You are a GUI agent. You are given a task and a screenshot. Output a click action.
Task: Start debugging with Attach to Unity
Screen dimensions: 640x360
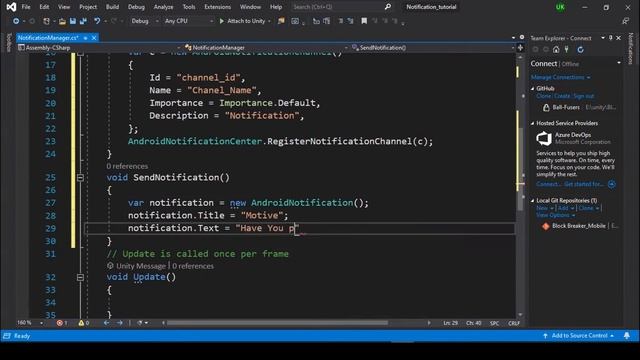pyautogui.click(x=242, y=21)
